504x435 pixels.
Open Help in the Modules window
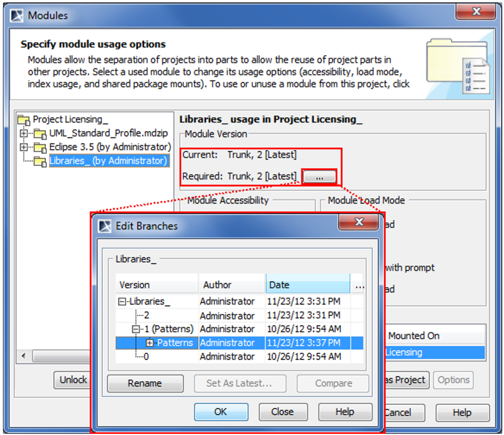click(x=462, y=413)
